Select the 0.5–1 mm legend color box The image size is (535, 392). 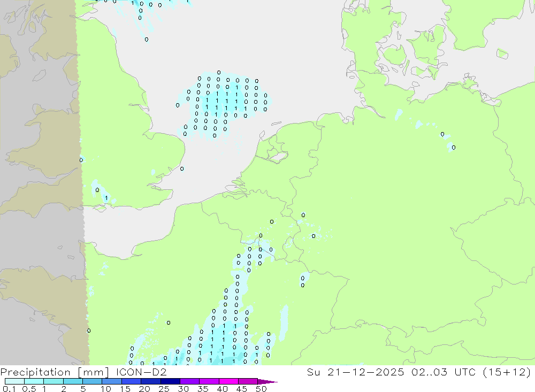34,381
